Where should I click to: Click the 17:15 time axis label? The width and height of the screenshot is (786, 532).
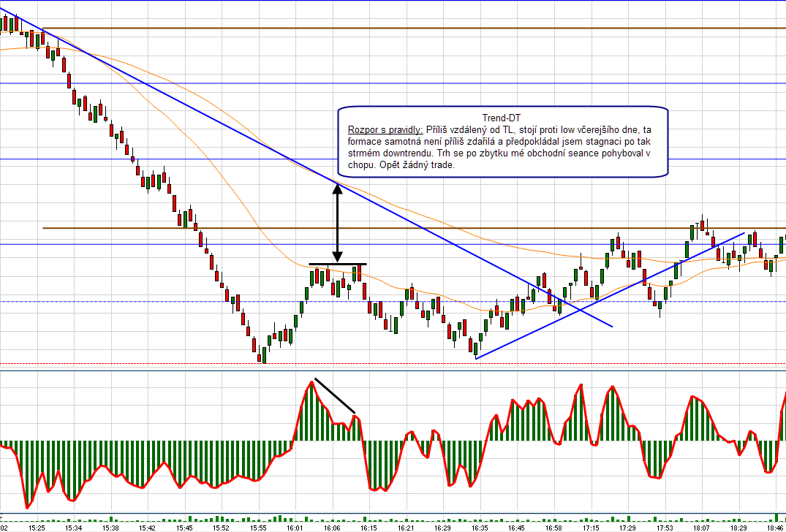591,528
